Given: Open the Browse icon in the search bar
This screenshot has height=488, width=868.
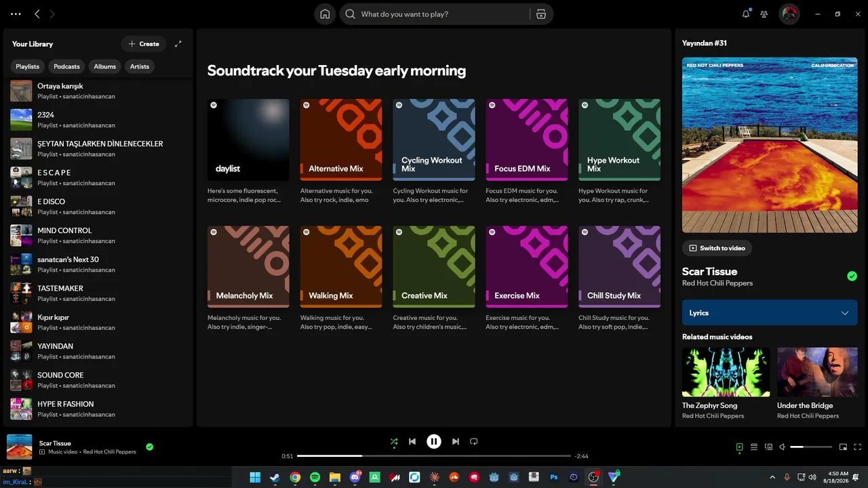Looking at the screenshot, I should pos(540,14).
